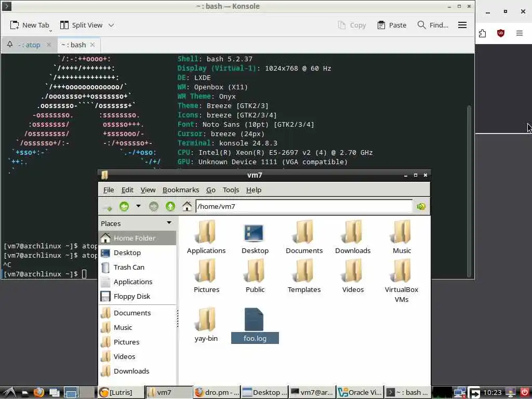Select the Desktop folder icon in main pane
The image size is (532, 399).
click(255, 233)
